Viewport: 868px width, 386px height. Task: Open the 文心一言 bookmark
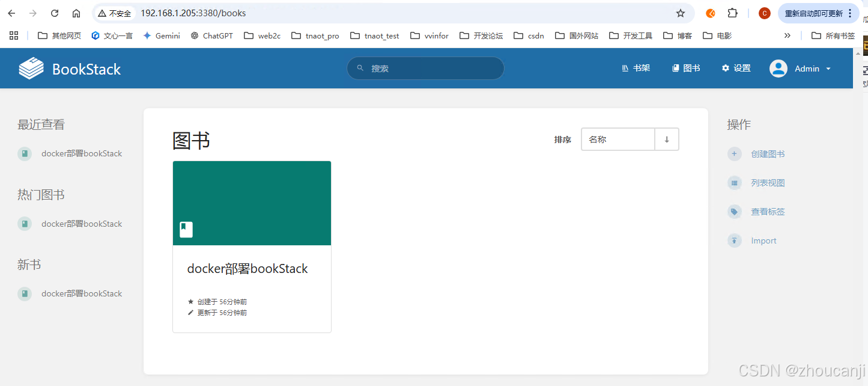[x=112, y=35]
